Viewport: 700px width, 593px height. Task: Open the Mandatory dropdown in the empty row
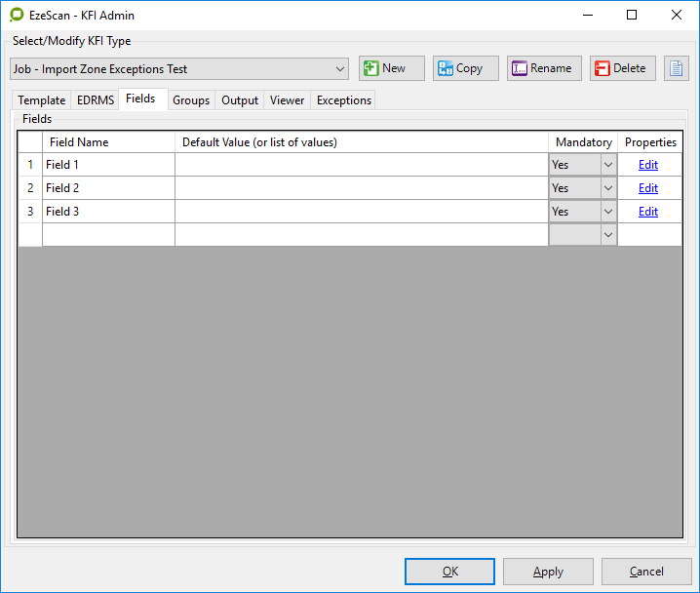tap(607, 235)
